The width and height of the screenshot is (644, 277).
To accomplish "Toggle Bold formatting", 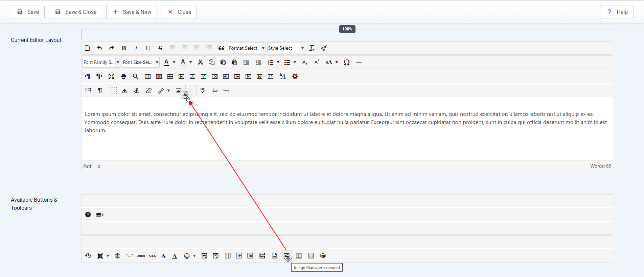I will (124, 48).
